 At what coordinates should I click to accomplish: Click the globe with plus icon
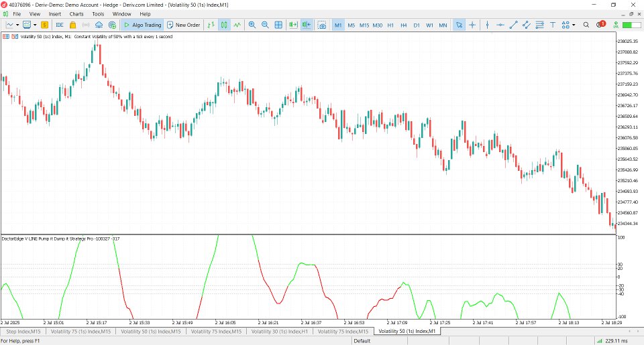click(x=112, y=25)
